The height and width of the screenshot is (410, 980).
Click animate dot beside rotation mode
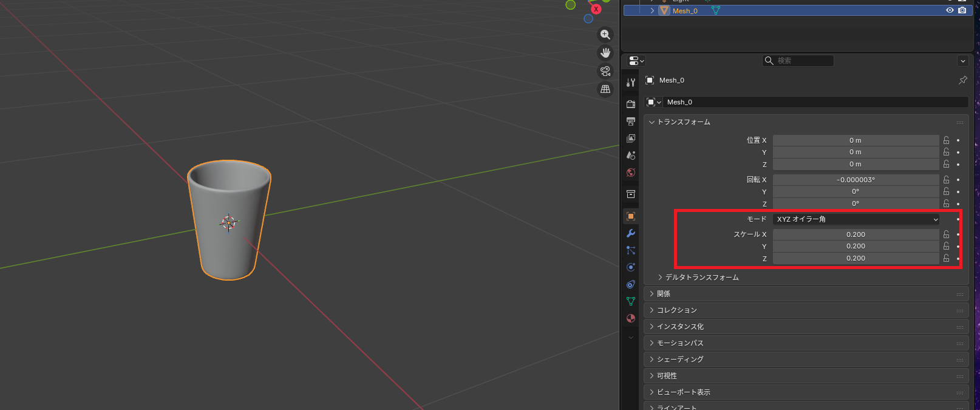click(958, 219)
